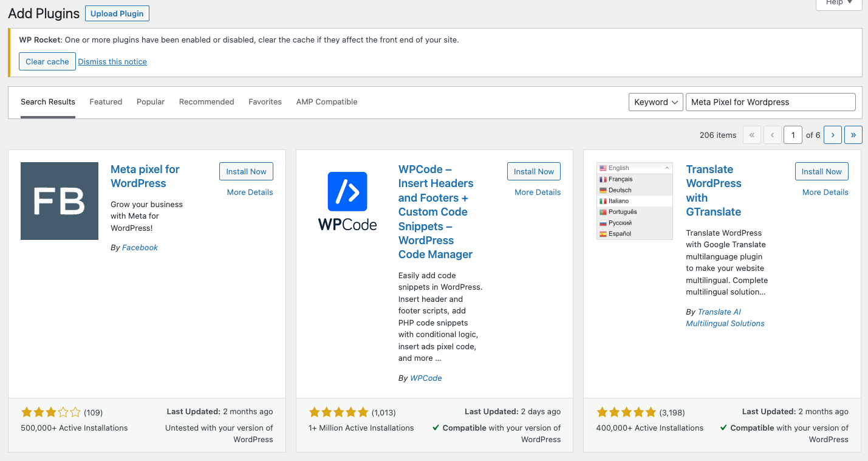Click Install Now for WPCode
Screen dimensions: 868x461
coord(533,172)
